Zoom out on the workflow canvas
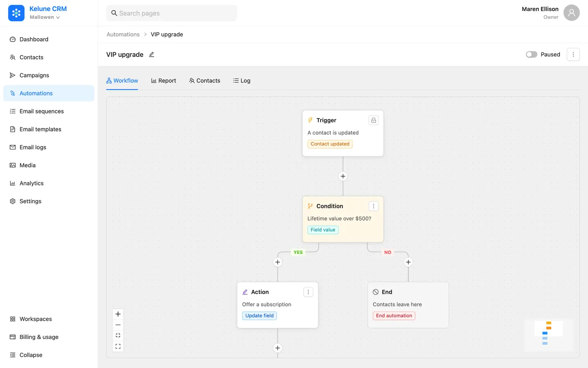This screenshot has height=368, width=588. pos(118,325)
